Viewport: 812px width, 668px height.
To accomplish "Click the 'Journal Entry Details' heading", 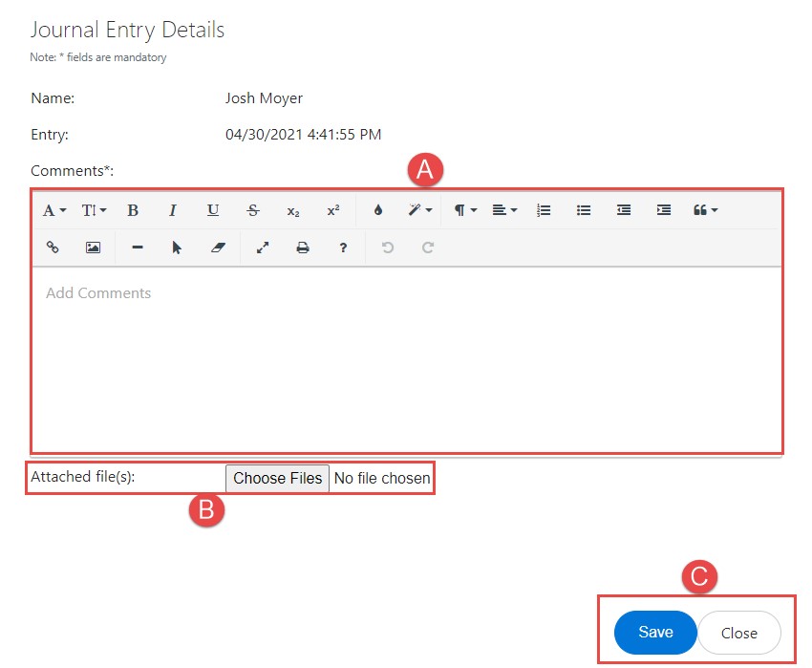I will pos(127,30).
